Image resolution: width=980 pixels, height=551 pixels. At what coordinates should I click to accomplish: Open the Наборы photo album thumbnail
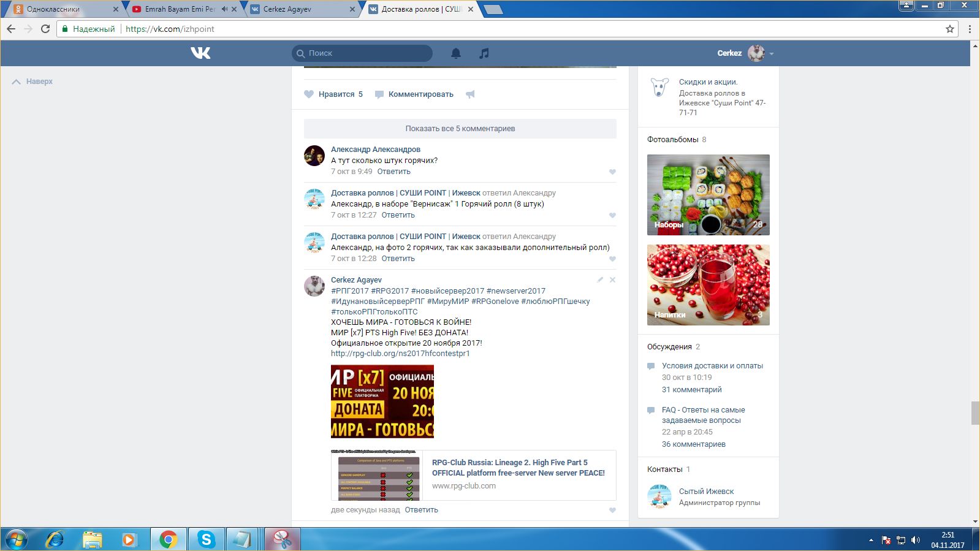pyautogui.click(x=708, y=195)
